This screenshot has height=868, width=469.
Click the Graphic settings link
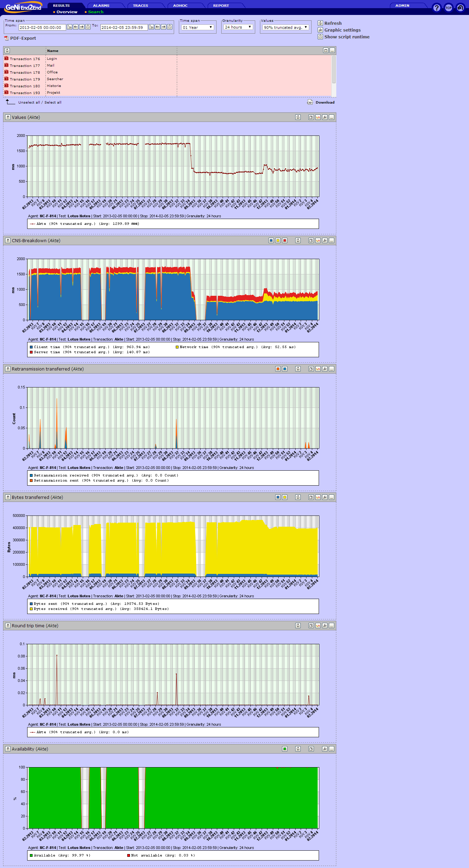click(x=342, y=30)
